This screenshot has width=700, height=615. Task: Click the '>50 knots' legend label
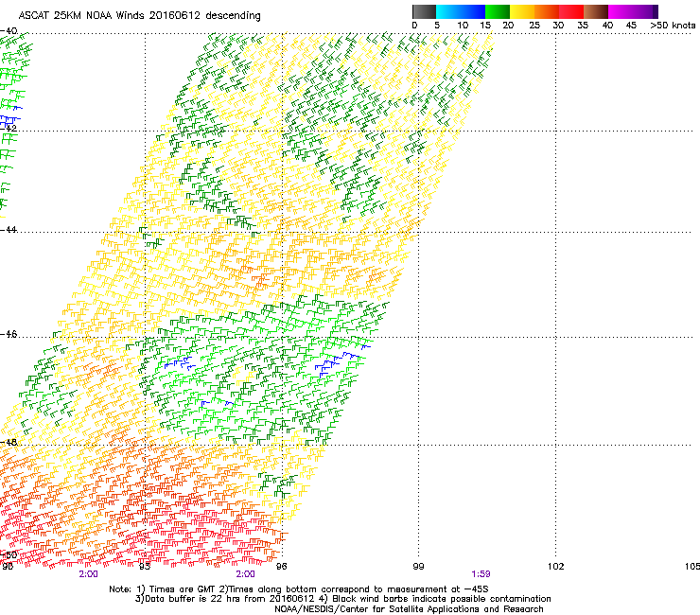coord(673,26)
